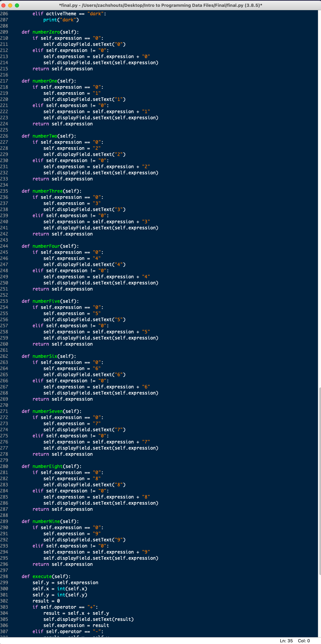
Task: Click 'self.displayField.setText("6")' line
Action: (x=84, y=375)
